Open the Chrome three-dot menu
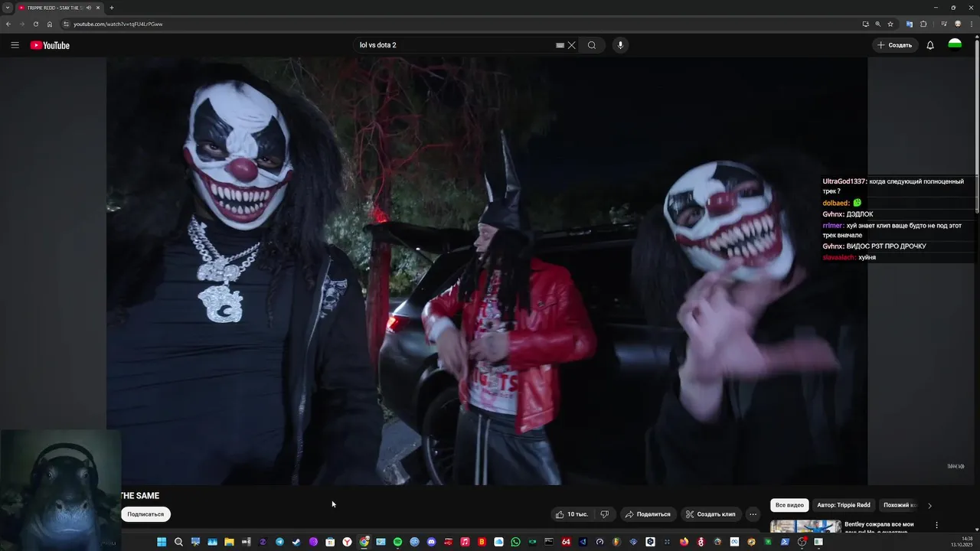This screenshot has height=551, width=980. pyautogui.click(x=971, y=24)
